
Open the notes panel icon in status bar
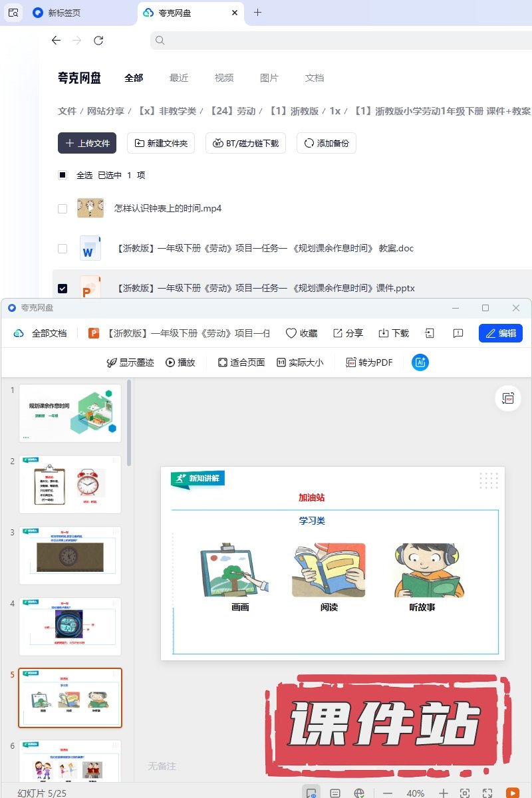click(x=335, y=793)
